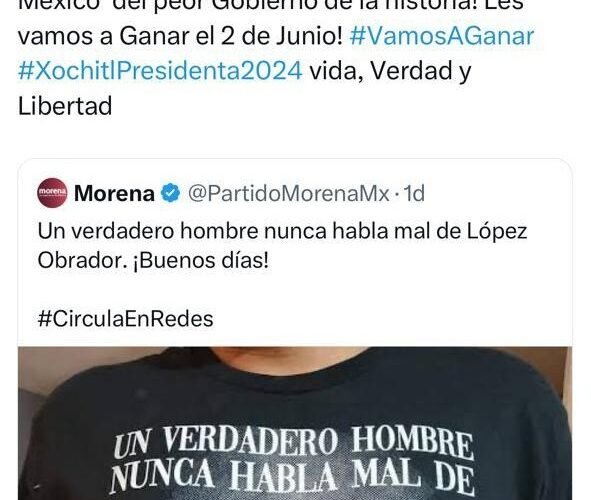The height and width of the screenshot is (500, 591).
Task: Click the "NUNCA HABLA MAL DE" shirt lettering
Action: coord(292,477)
